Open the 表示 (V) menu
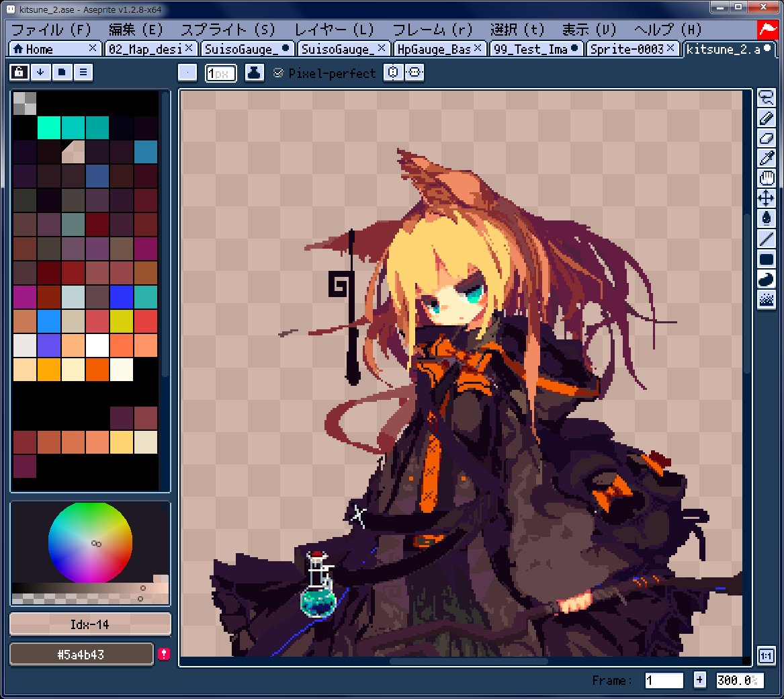Screen dimensions: 784x699 [589, 30]
